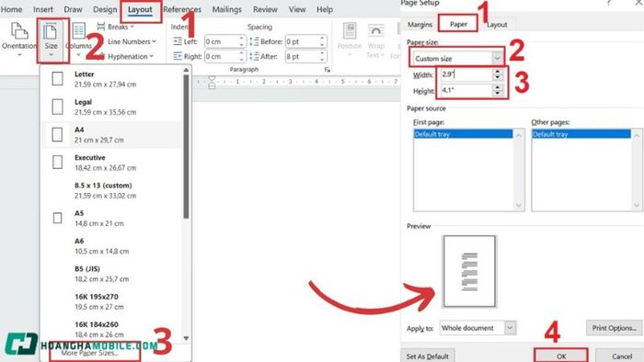Click the Height stepper arrows
The image size is (644, 362).
pos(498,90)
